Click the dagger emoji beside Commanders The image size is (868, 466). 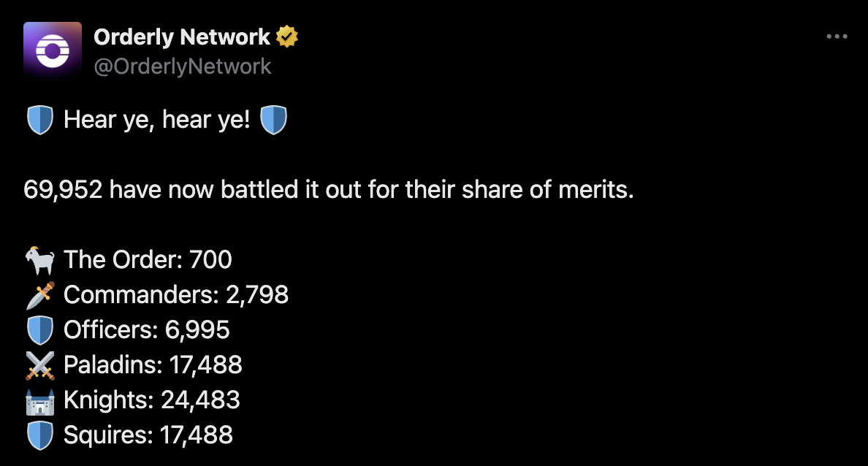(39, 295)
